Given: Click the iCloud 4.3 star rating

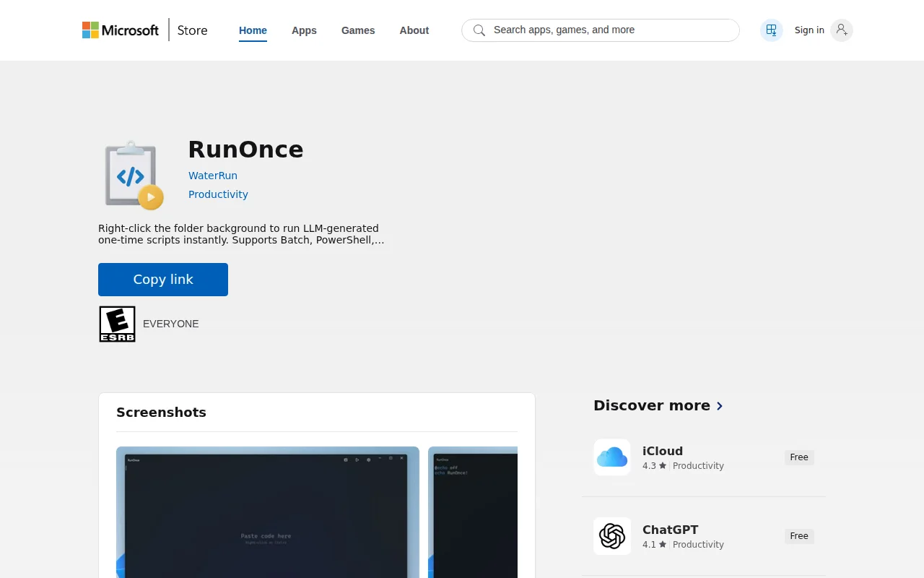Looking at the screenshot, I should tap(654, 466).
